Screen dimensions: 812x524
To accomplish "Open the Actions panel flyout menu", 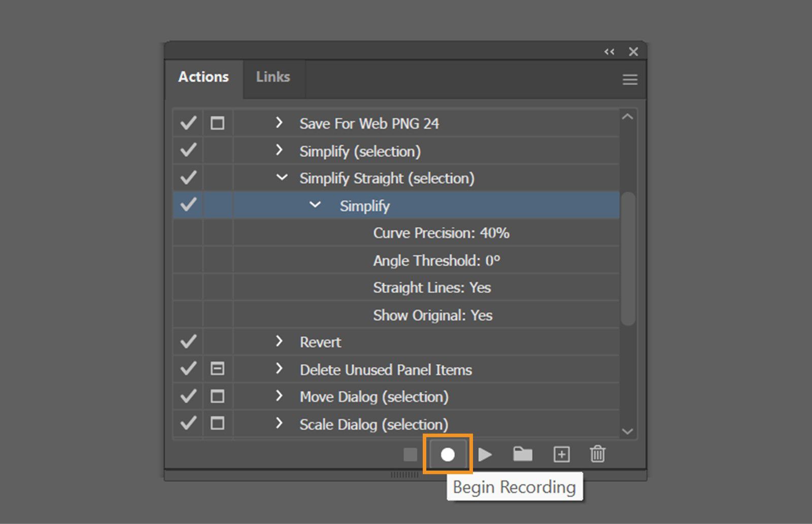I will pos(630,79).
